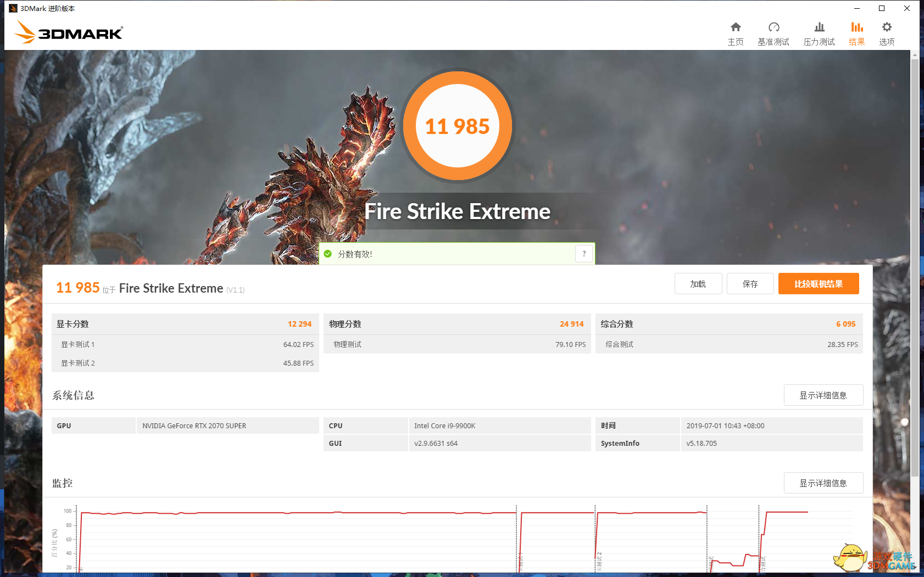Click 综合测试 row 28.35 FPS
Image resolution: width=924 pixels, height=577 pixels.
point(729,344)
